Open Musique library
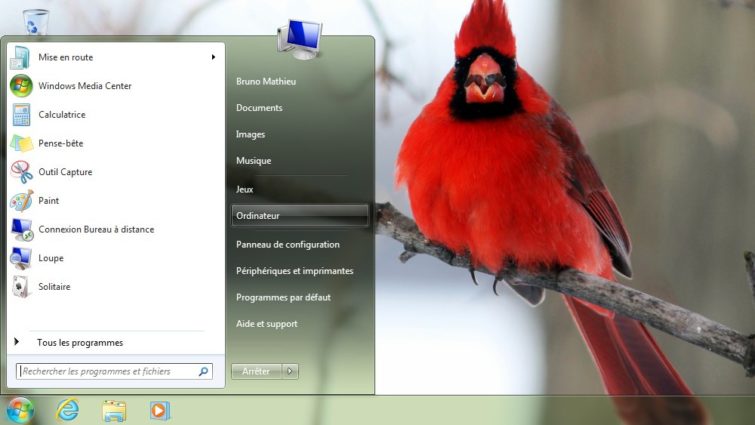 [253, 161]
